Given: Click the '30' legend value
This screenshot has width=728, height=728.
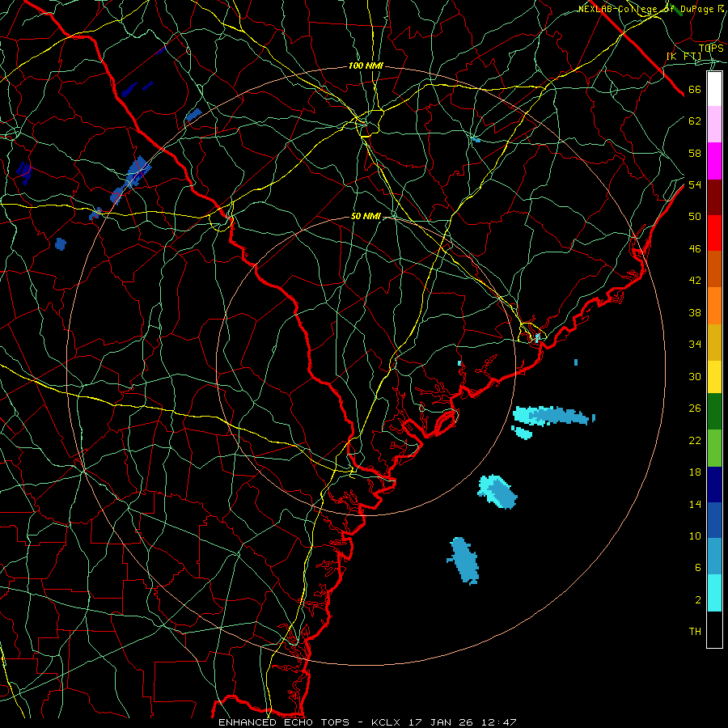Looking at the screenshot, I should click(695, 376).
